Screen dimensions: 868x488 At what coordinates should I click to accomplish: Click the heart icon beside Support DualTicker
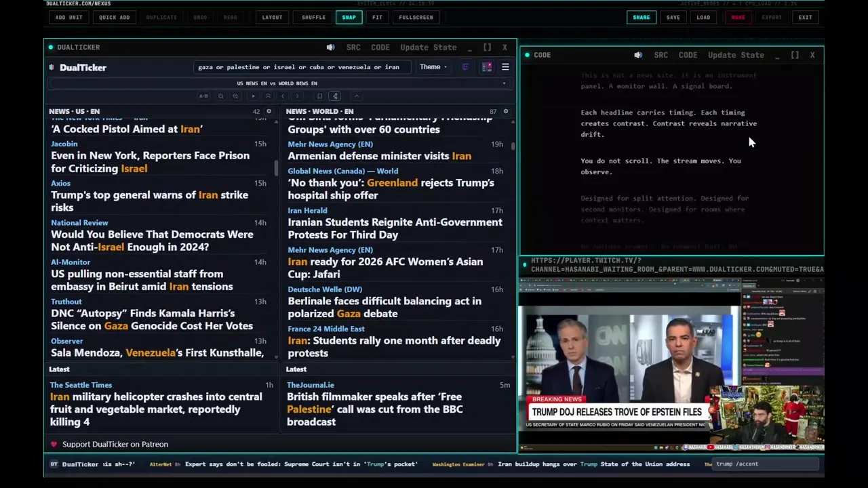(x=54, y=444)
